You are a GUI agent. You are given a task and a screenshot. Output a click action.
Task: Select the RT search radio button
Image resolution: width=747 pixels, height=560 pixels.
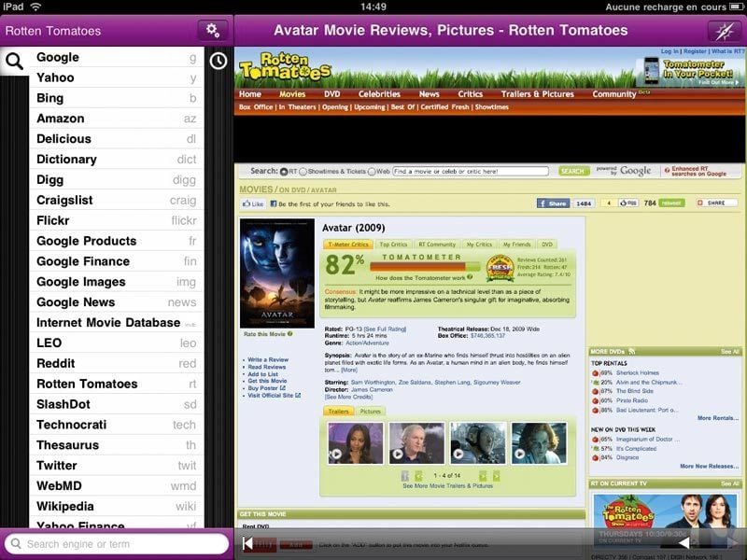[x=284, y=172]
